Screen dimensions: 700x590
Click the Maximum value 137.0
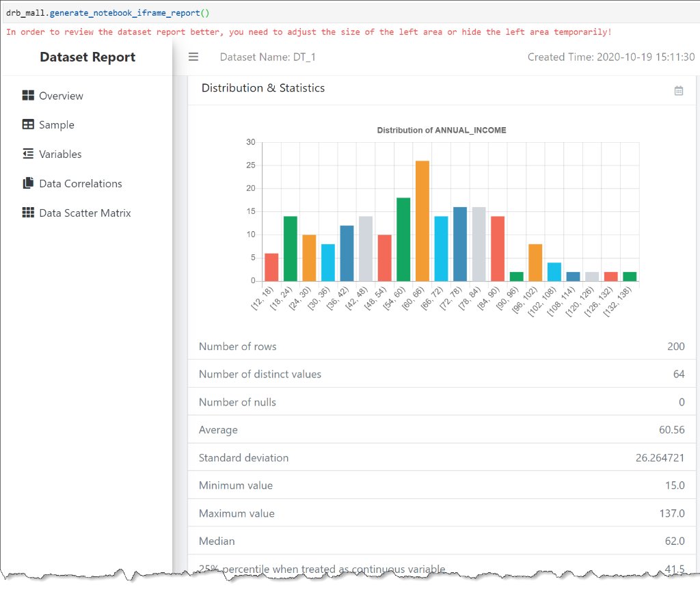tap(672, 513)
